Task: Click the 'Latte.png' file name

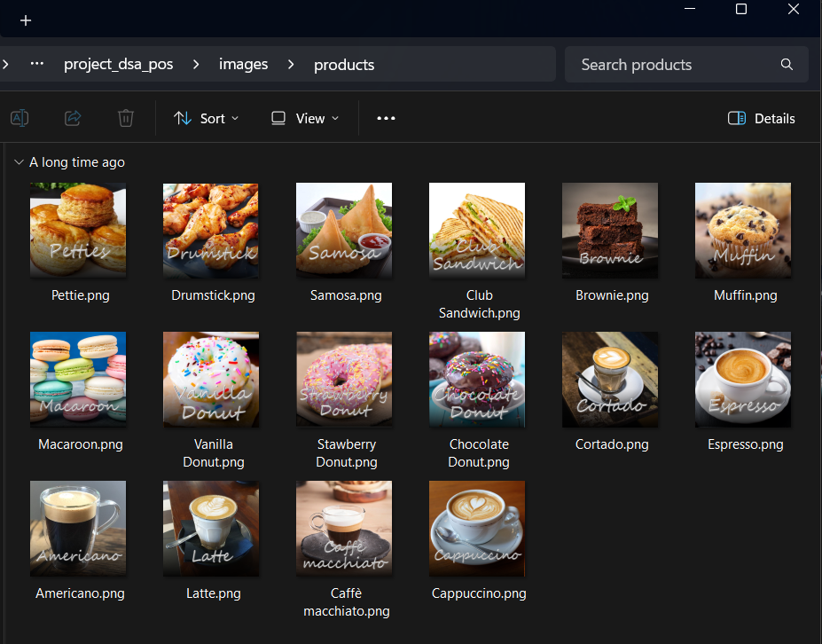Action: pos(214,593)
